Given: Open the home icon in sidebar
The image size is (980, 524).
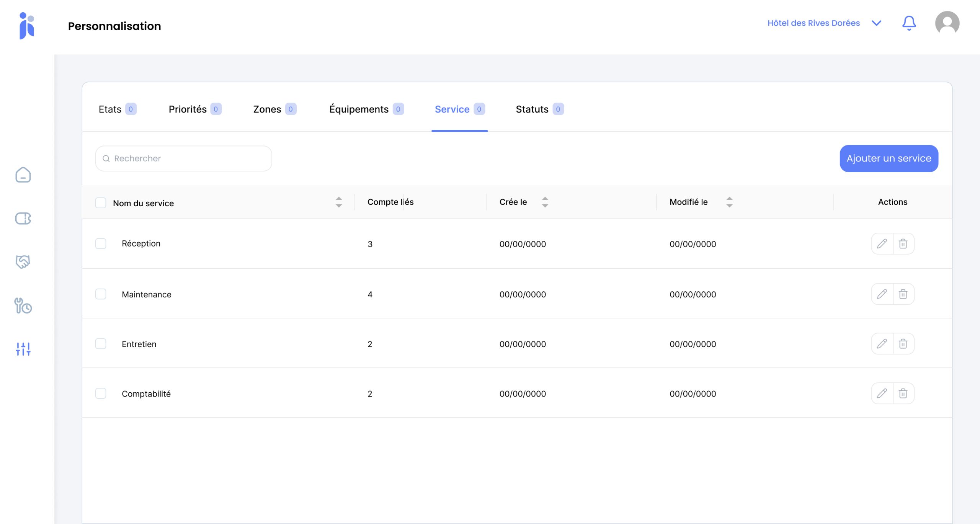Looking at the screenshot, I should (23, 175).
